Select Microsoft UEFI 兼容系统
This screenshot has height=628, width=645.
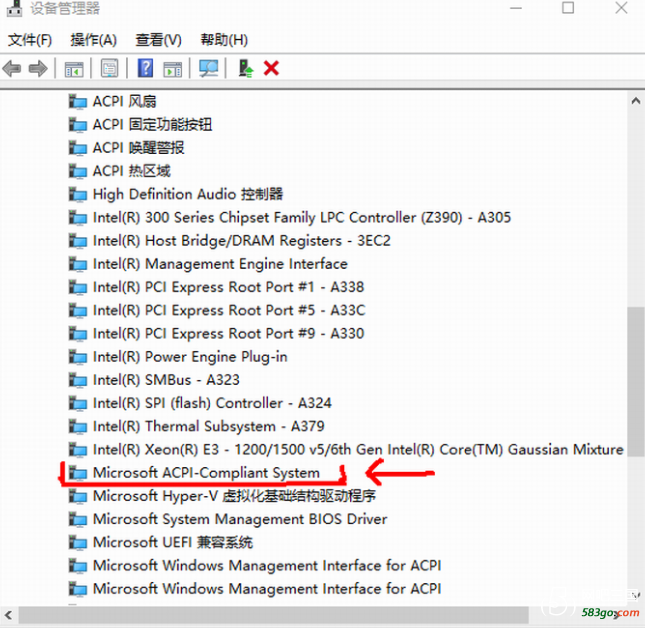(172, 542)
